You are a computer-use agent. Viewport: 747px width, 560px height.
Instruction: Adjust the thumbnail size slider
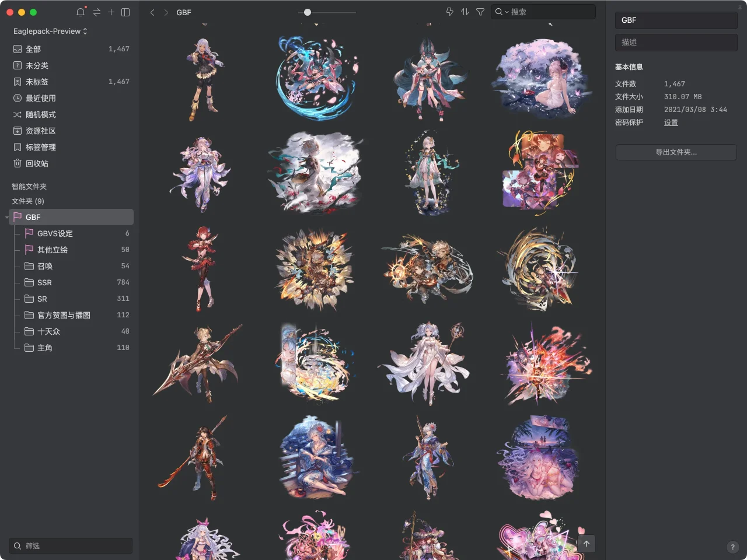tap(308, 12)
